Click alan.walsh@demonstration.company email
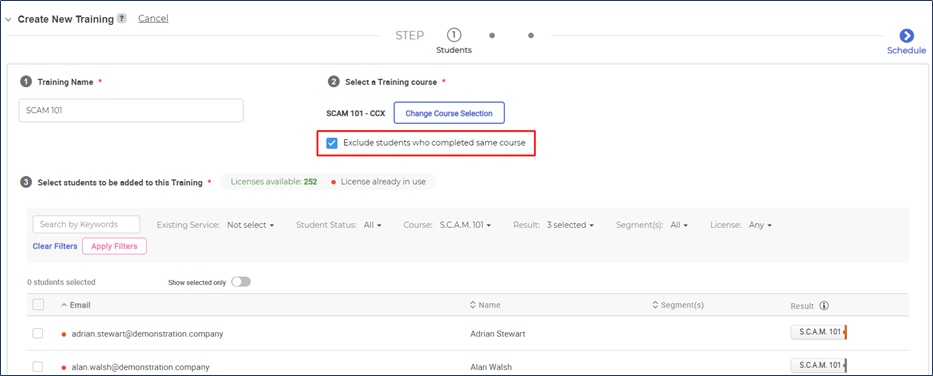Screen dimensions: 933x376 pos(140,367)
